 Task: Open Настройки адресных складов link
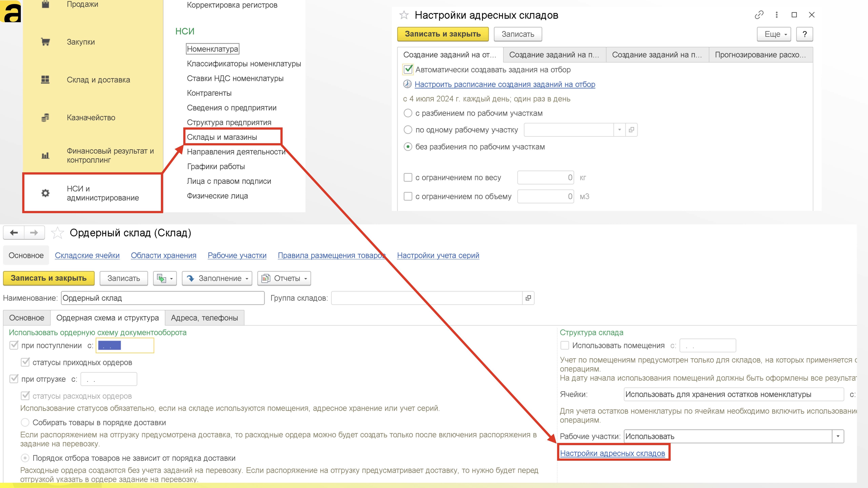[612, 453]
